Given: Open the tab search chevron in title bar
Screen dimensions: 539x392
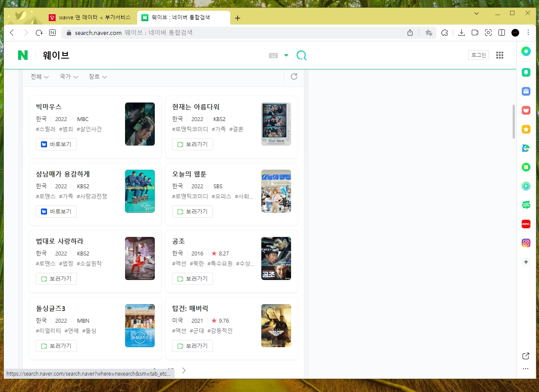Looking at the screenshot, I should point(476,13).
